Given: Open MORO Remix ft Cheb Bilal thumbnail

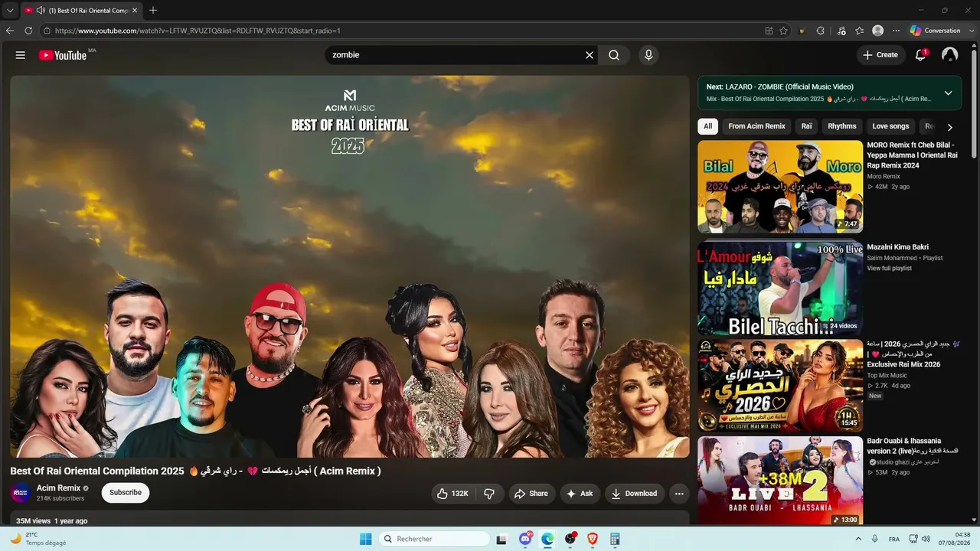Looking at the screenshot, I should [780, 187].
